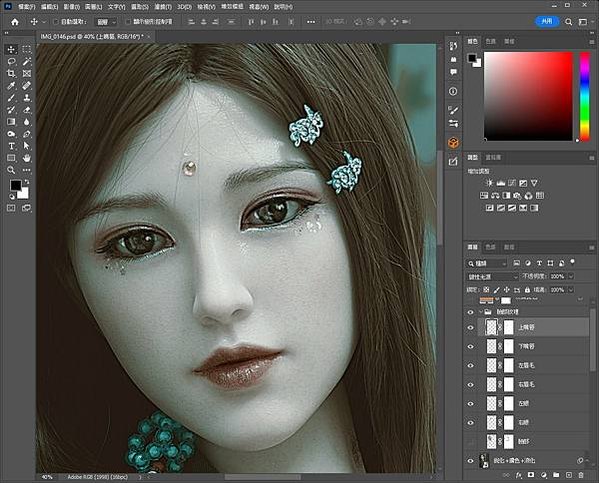Image resolution: width=599 pixels, height=483 pixels.
Task: Hide the 左眼 layer eye icon
Action: coord(470,404)
